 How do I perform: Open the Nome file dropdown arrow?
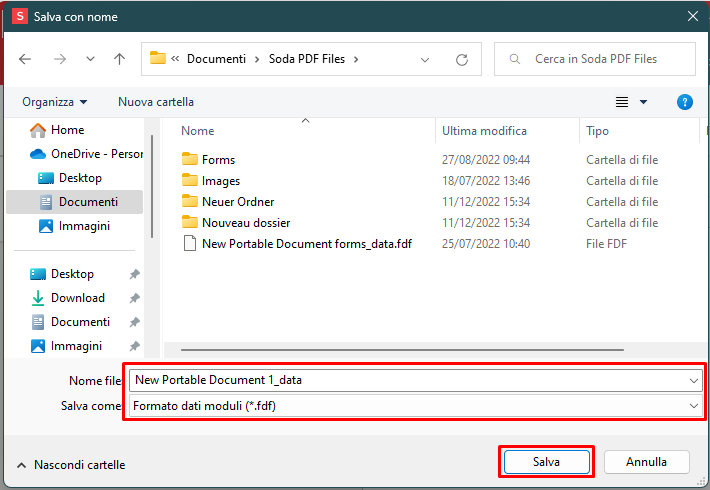click(694, 381)
